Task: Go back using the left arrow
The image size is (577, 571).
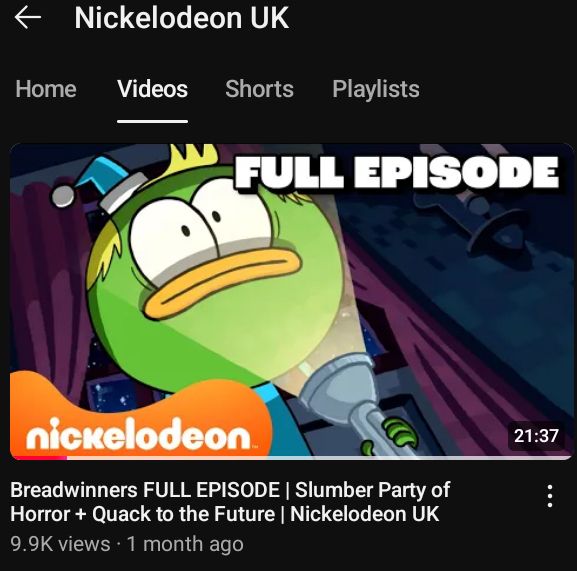Action: [x=28, y=18]
